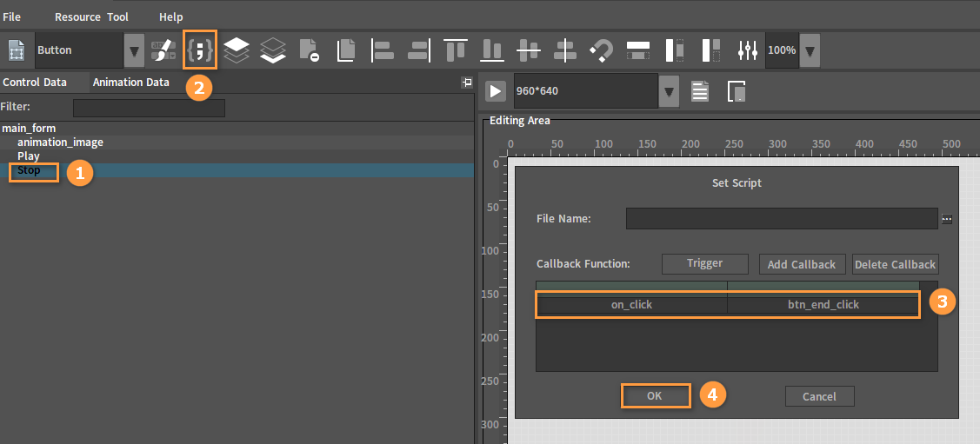Click the move layer up icon
980x444 pixels.
point(237,50)
